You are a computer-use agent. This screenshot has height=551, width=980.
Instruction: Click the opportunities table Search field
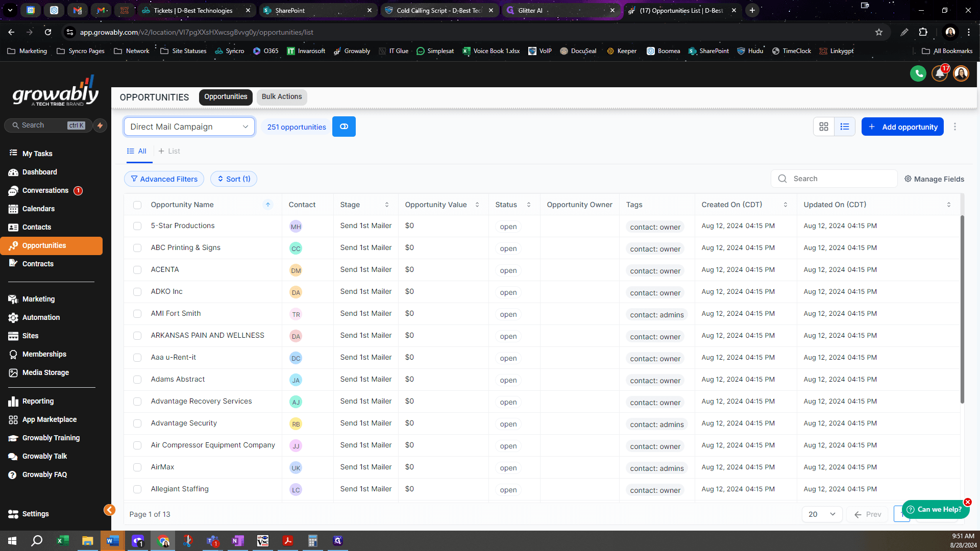834,179
